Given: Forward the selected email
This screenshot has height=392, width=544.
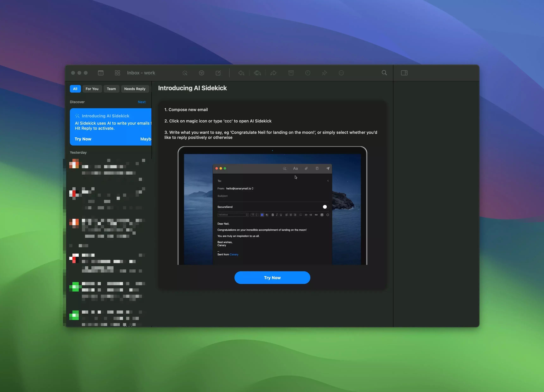Looking at the screenshot, I should tap(274, 73).
